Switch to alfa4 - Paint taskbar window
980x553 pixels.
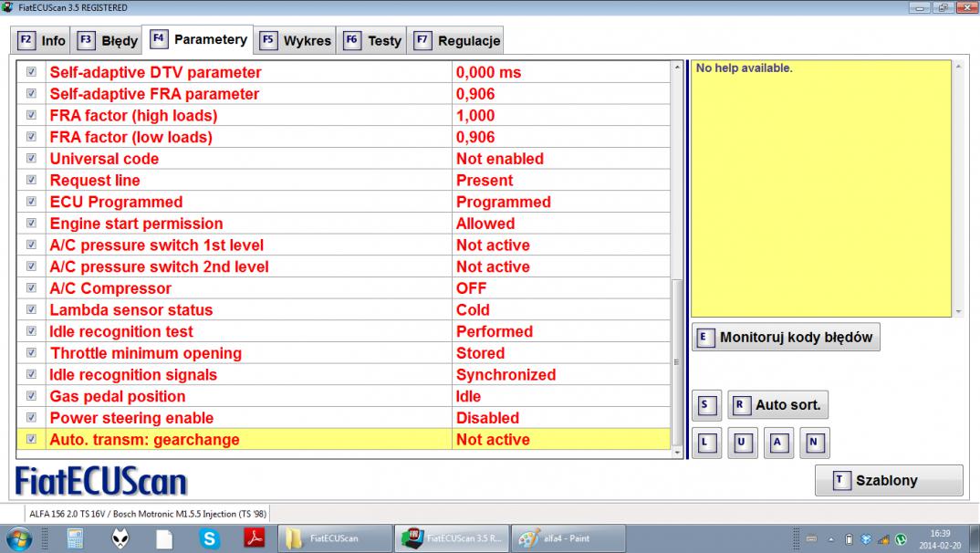(x=568, y=538)
